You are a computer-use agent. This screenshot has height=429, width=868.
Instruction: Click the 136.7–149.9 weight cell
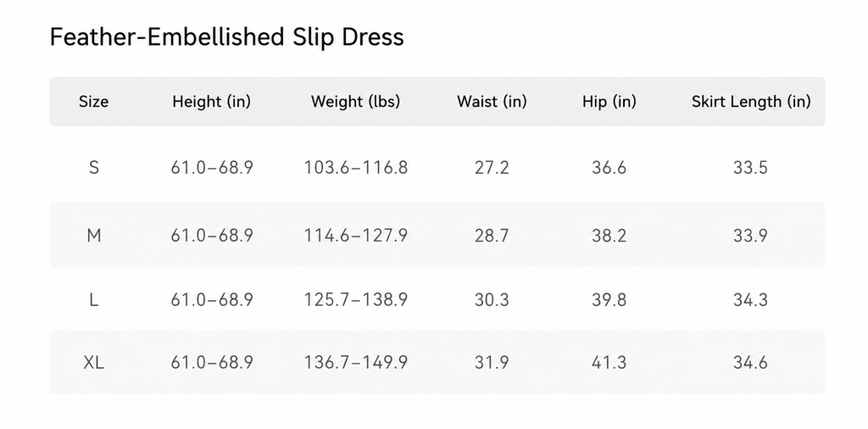[x=355, y=363]
